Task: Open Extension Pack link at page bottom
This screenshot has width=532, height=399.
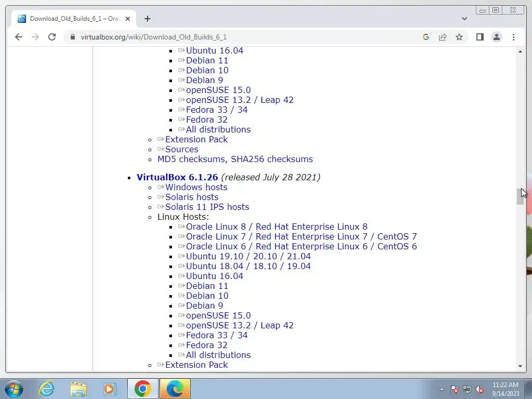Action: click(196, 365)
